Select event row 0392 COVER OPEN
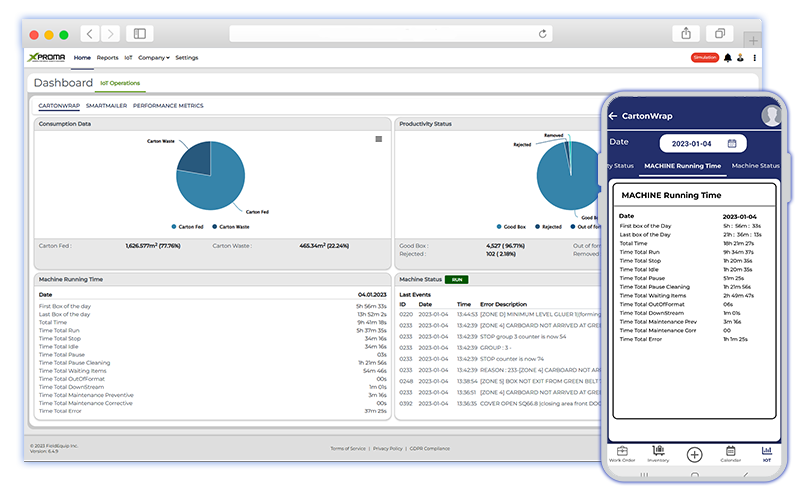 (x=499, y=404)
